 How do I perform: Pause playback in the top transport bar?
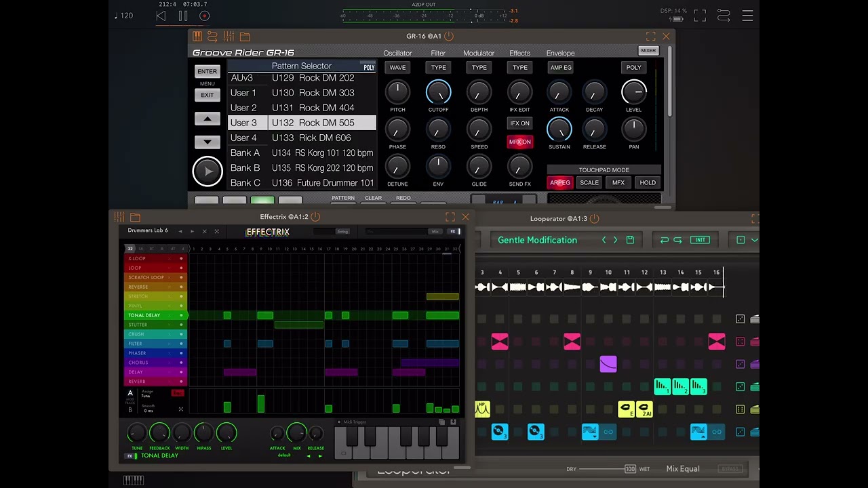point(183,16)
